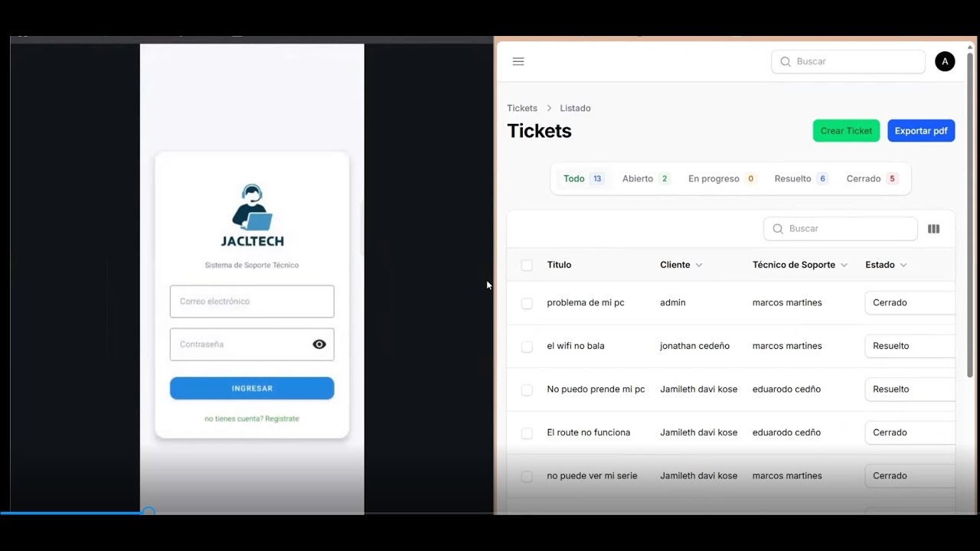Check the 'No puedo prende mi pc' row
Viewport: 980px width, 551px height.
coord(527,390)
